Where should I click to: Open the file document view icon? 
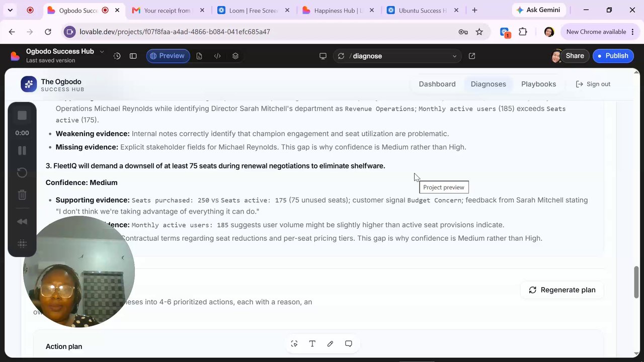point(199,56)
